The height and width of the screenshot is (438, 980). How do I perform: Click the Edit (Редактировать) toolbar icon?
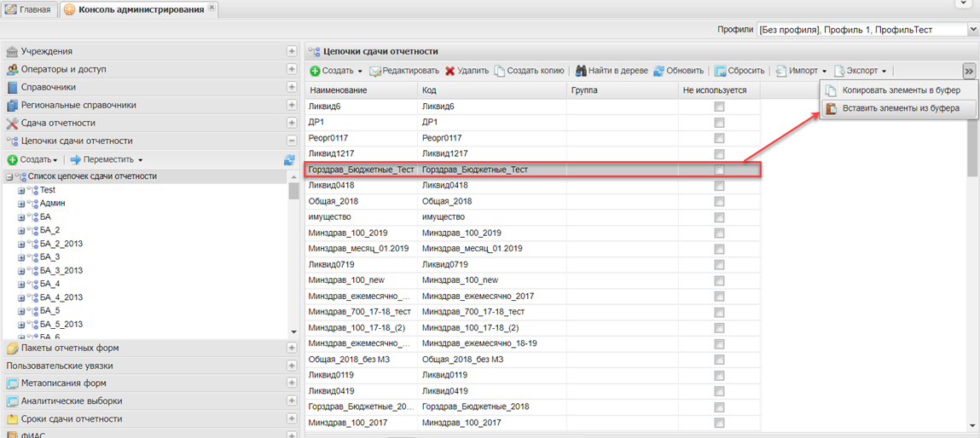click(374, 71)
